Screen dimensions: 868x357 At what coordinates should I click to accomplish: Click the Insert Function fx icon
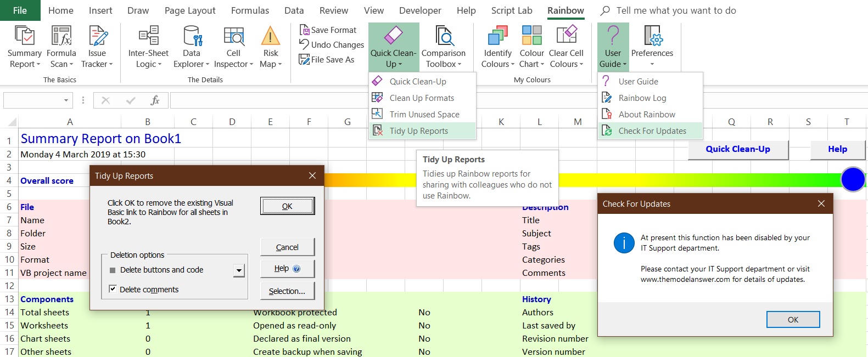coord(155,100)
